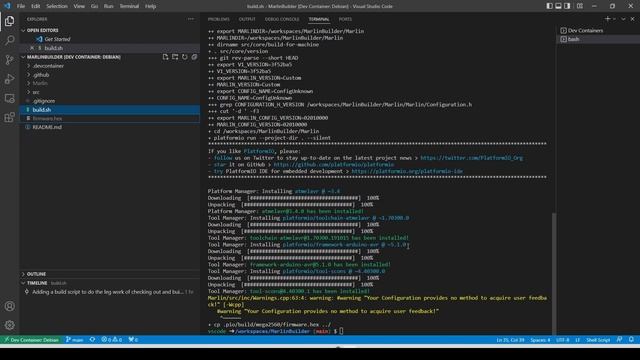This screenshot has height=360, width=640.
Task: Open the Search view icon
Action: coord(9,40)
